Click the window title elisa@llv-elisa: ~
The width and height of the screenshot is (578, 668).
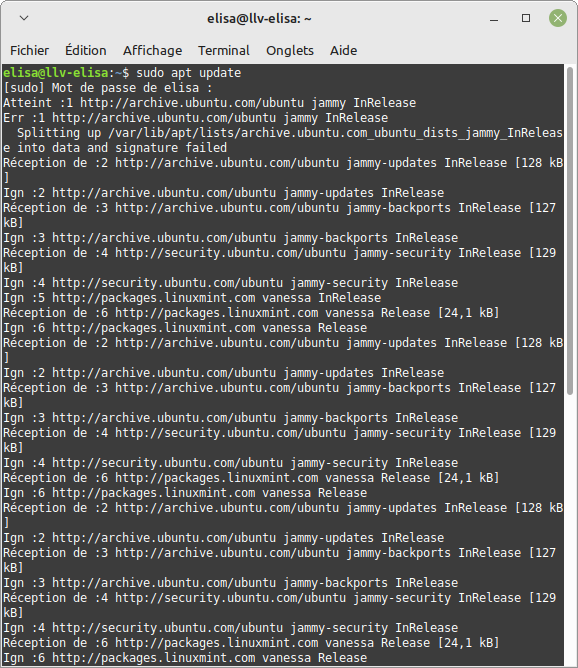point(259,19)
